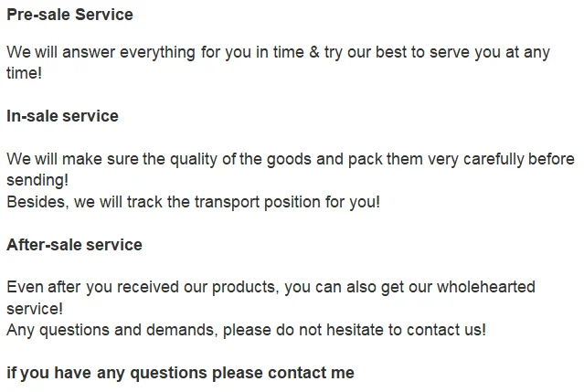This screenshot has width=584, height=392.
Task: Click 'if you have any questions' bold line
Action: point(180,373)
